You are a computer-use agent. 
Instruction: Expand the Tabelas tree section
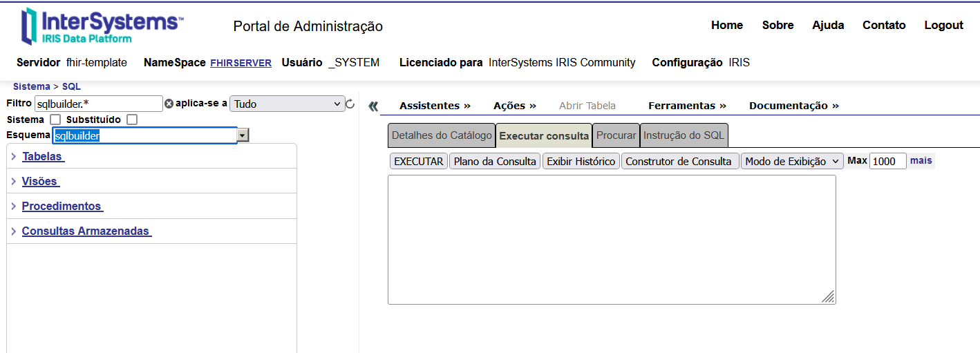point(43,156)
